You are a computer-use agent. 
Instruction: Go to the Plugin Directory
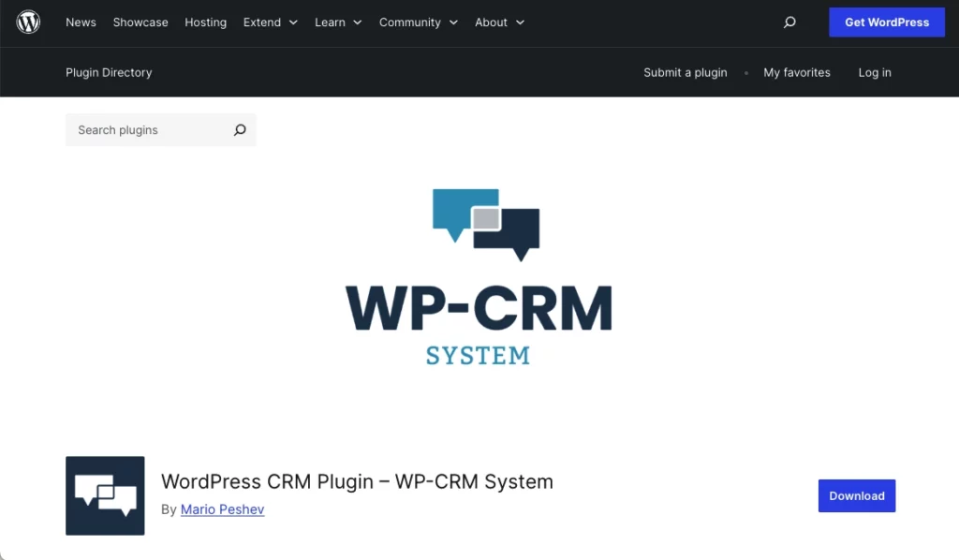click(x=108, y=72)
